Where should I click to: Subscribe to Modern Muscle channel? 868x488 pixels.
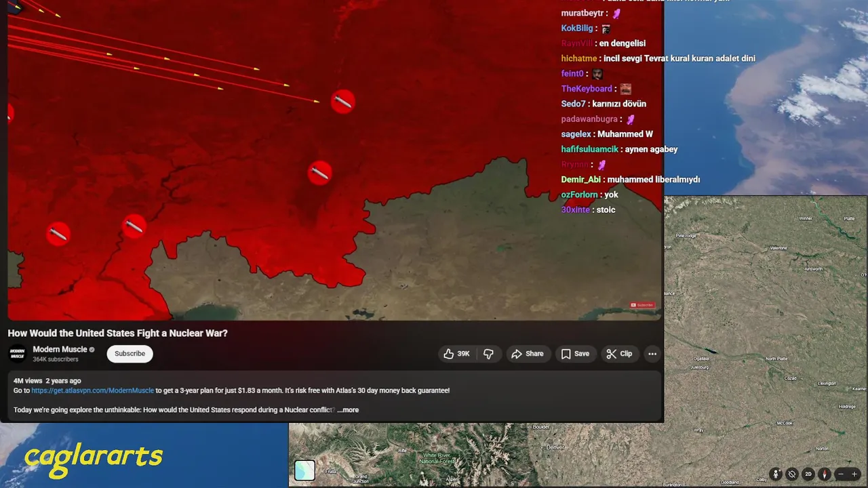[130, 354]
